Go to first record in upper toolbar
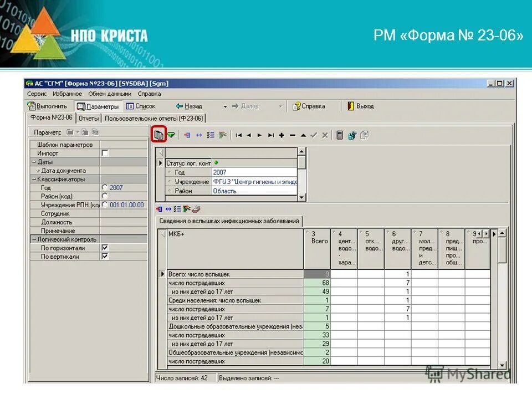Viewport: 532px width, 399px height. 238,135
